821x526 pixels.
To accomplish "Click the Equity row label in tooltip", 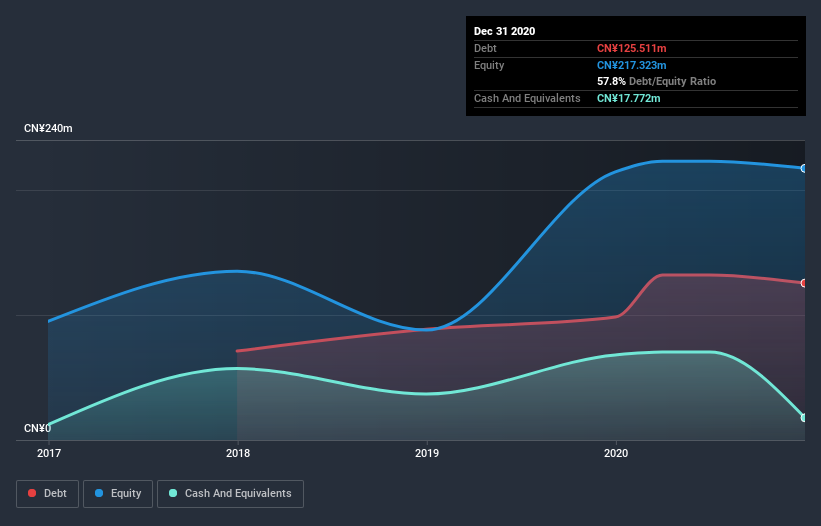I will point(489,65).
